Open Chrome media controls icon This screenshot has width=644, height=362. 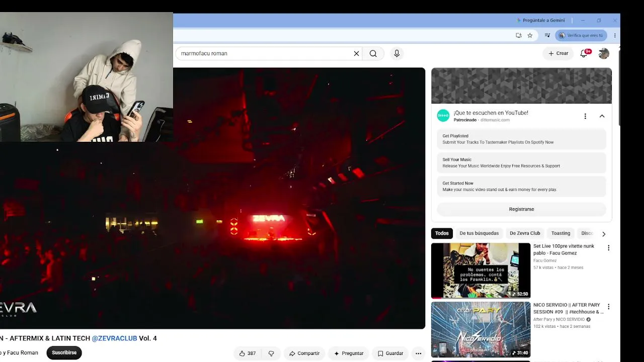point(547,35)
